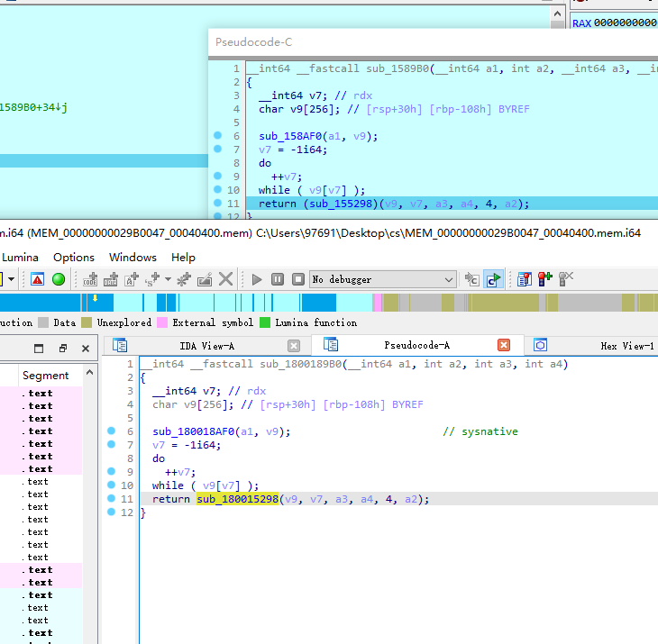Open the No debugger dropdown
The height and width of the screenshot is (644, 658).
click(x=384, y=279)
